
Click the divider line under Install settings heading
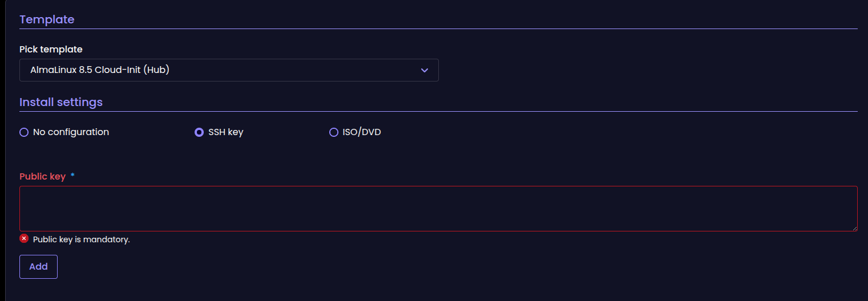438,111
